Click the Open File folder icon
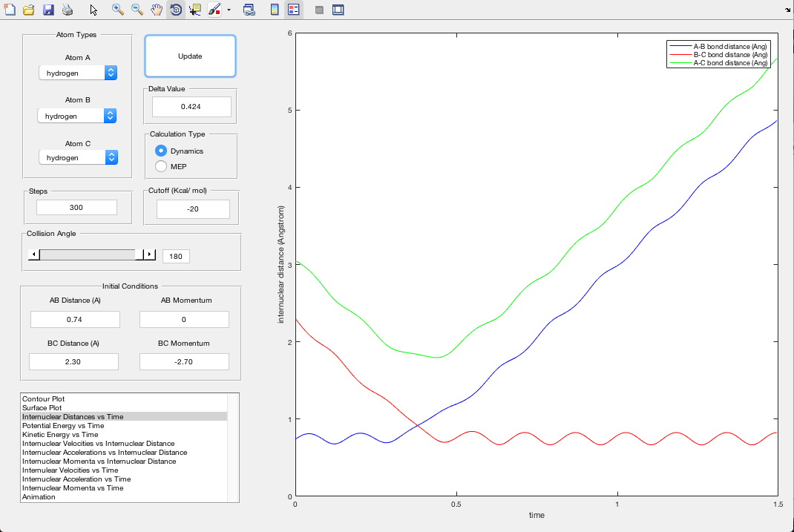Screen dimensions: 794x532 [29, 10]
